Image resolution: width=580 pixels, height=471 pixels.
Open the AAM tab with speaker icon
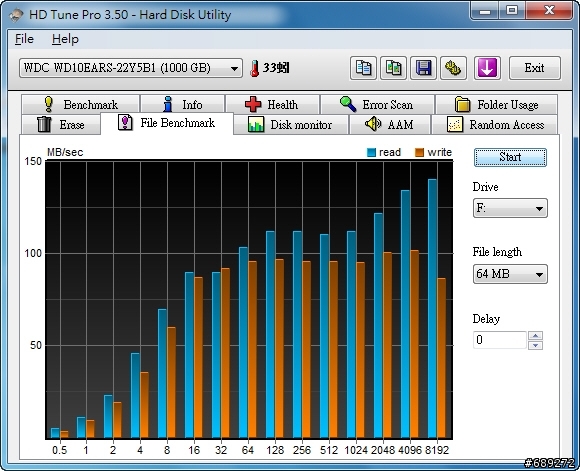pyautogui.click(x=390, y=124)
